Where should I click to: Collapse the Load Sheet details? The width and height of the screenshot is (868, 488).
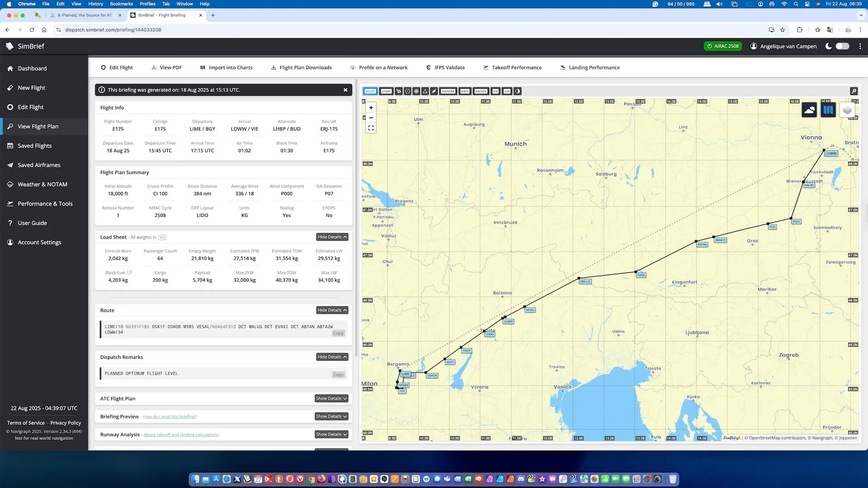(332, 237)
